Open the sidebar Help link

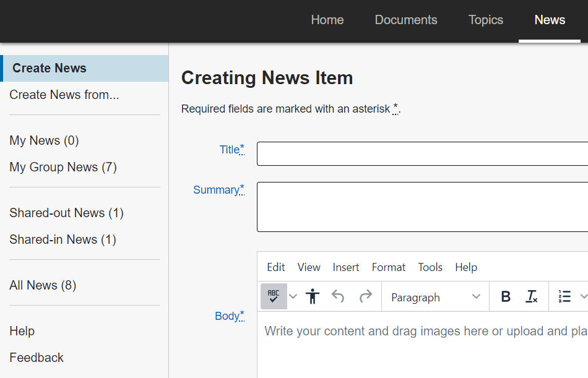pyautogui.click(x=22, y=331)
